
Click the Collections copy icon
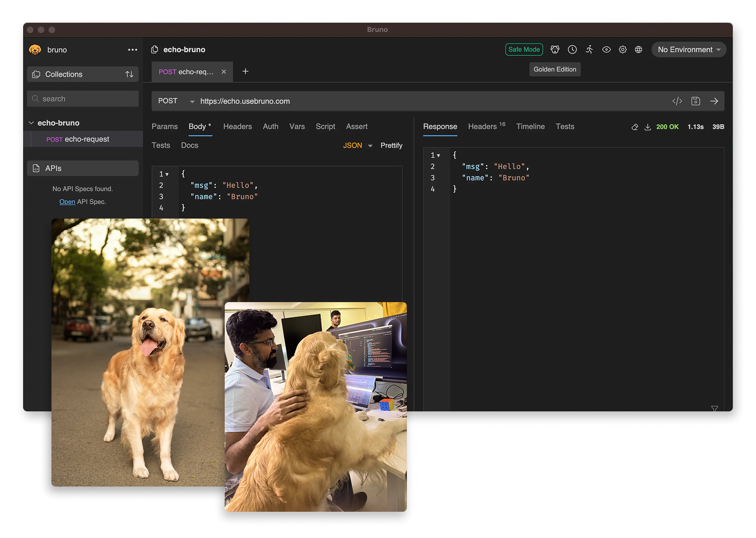pos(36,74)
